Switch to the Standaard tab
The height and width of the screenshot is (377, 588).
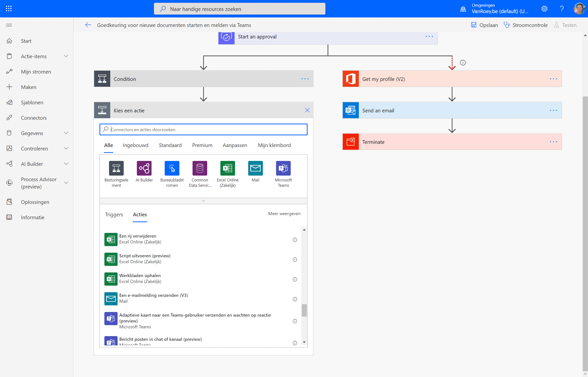(170, 145)
